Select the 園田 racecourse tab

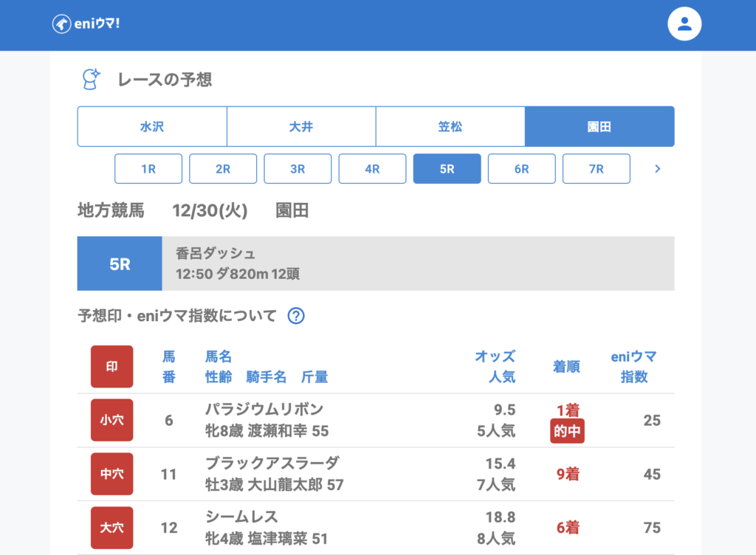pos(599,126)
